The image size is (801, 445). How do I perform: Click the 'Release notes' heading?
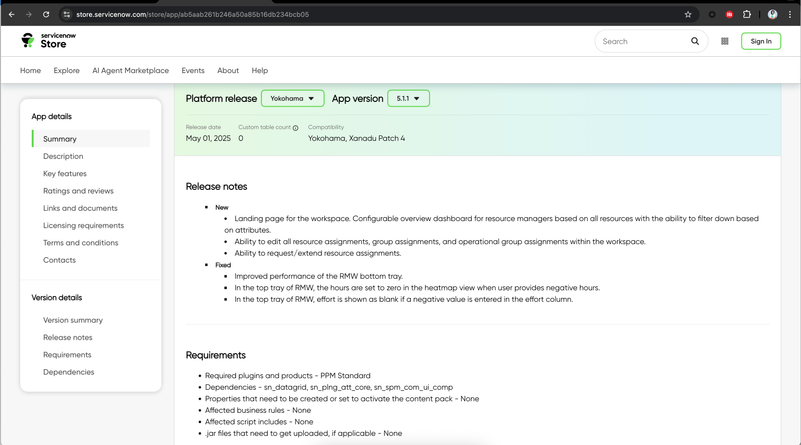[216, 186]
